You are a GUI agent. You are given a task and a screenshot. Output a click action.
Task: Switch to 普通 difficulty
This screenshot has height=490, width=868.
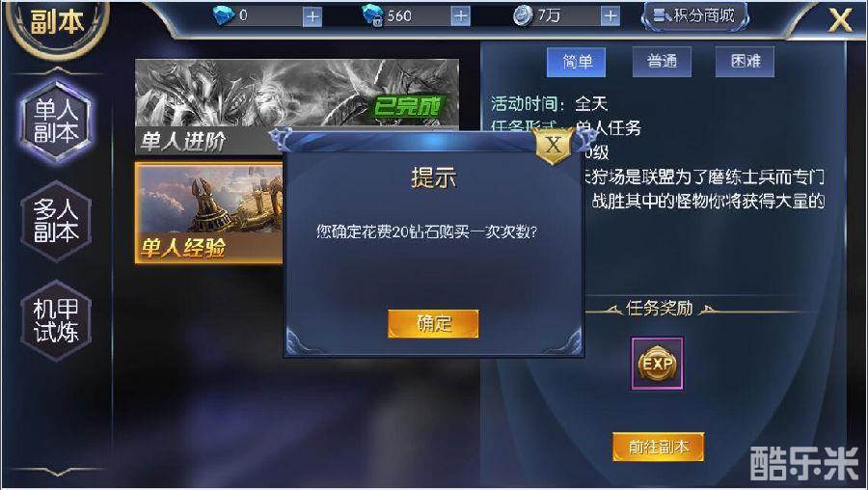tap(662, 62)
